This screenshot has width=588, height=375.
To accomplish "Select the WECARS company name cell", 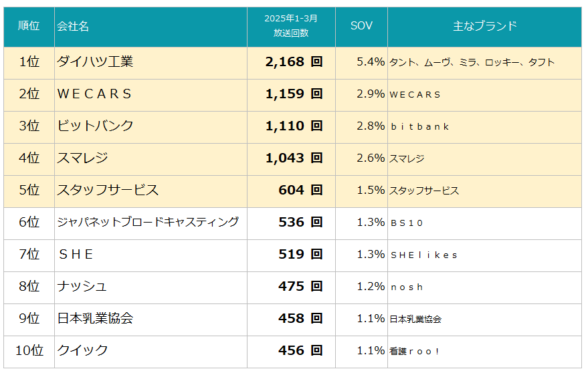I will coord(151,95).
